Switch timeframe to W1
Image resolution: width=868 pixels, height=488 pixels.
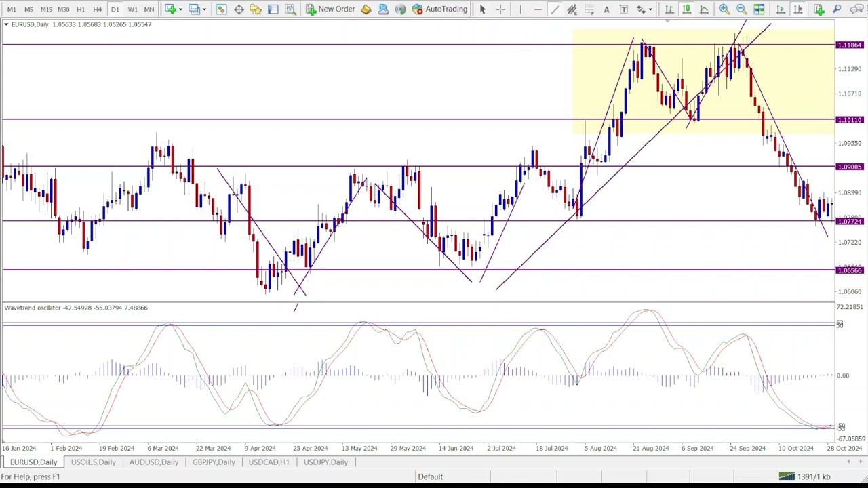point(132,9)
